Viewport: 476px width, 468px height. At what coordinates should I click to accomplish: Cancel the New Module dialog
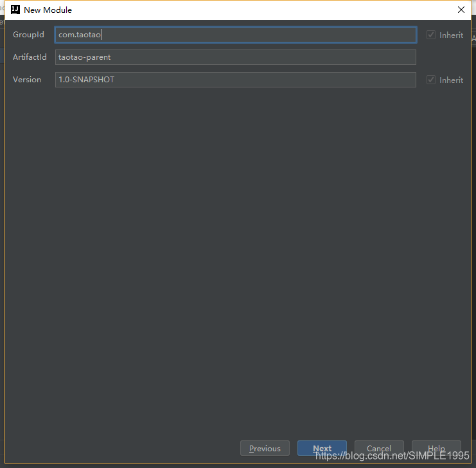click(x=379, y=448)
